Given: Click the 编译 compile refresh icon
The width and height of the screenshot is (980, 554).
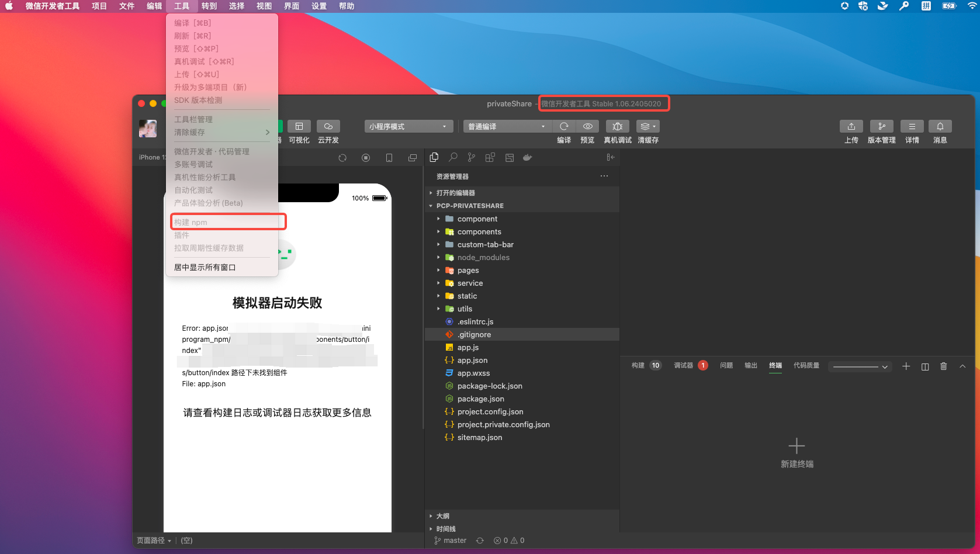Looking at the screenshot, I should coord(564,126).
